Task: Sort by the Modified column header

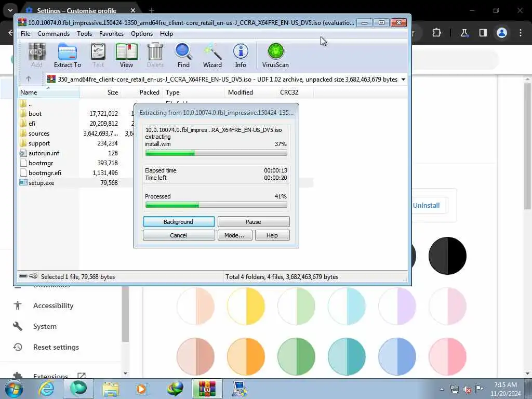Action: coord(250,92)
